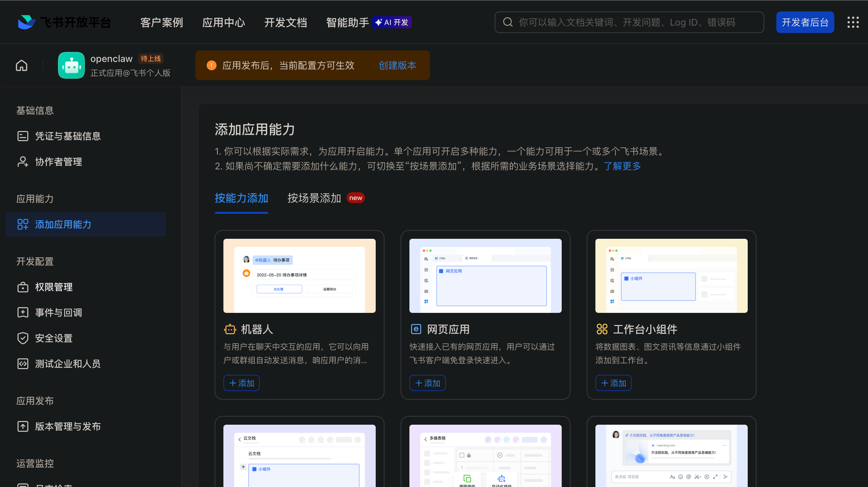Image resolution: width=868 pixels, height=487 pixels.
Task: Click the link-preview card image with Learning.com
Action: 672,456
